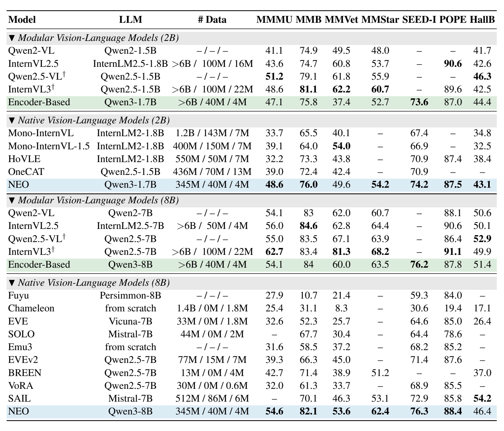The width and height of the screenshot is (504, 431).
Task: Click the HoVLE model name
Action: click(24, 159)
